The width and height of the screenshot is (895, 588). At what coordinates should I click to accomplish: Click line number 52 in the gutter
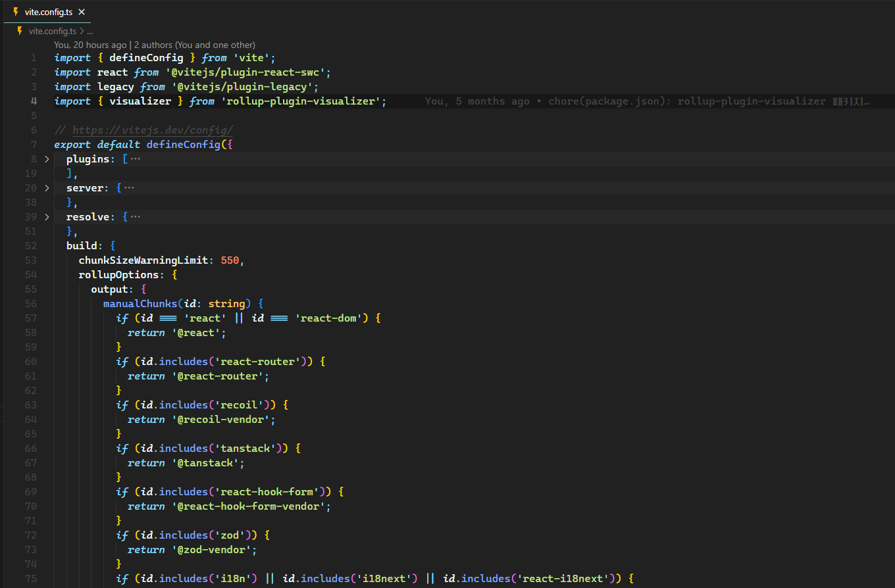click(x=30, y=245)
